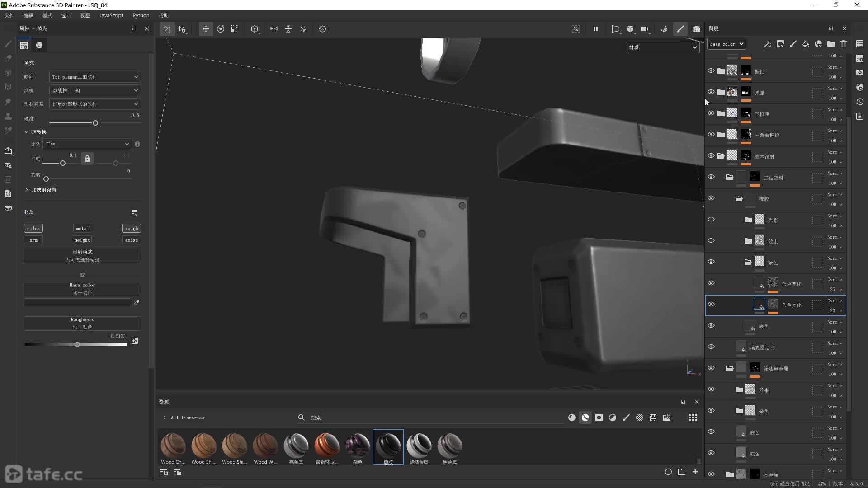Toggle visibility of 下机匣 folder
Image resolution: width=868 pixels, height=488 pixels.
pos(711,113)
